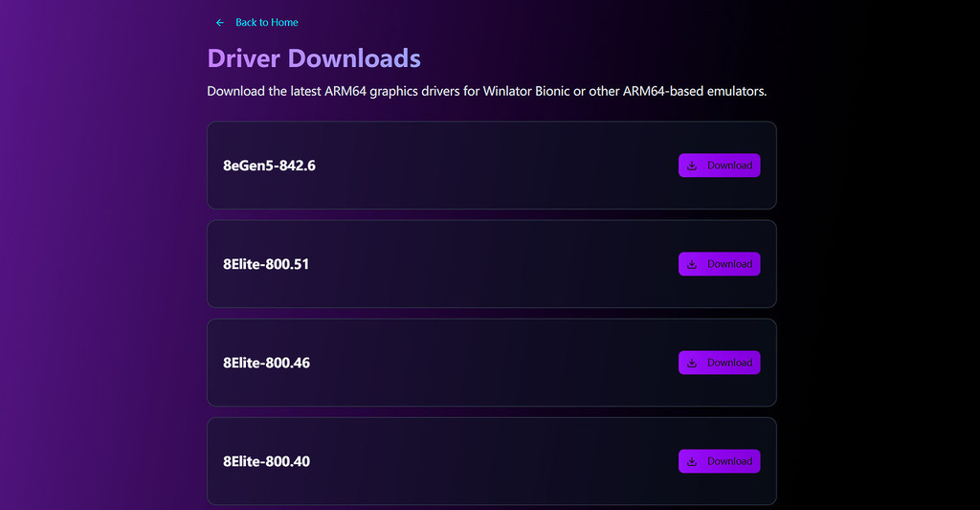Viewport: 980px width, 510px height.
Task: Click the ARM64 graphics drivers description text
Action: pyautogui.click(x=486, y=92)
